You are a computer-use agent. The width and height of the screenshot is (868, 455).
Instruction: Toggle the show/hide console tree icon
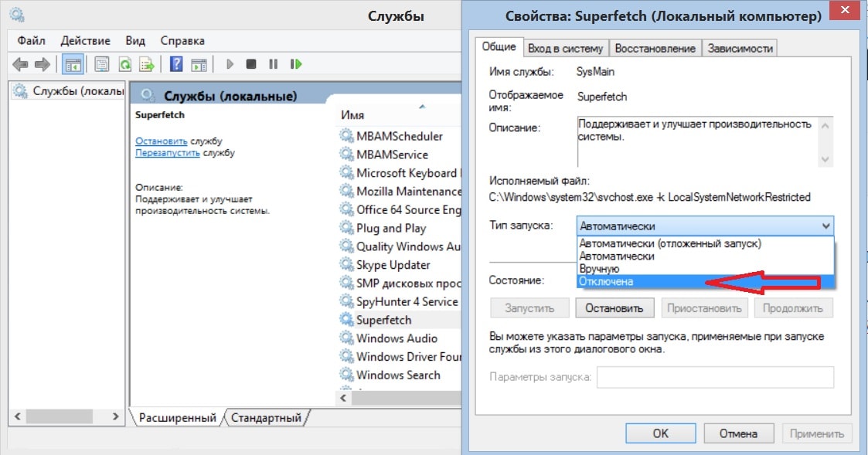pyautogui.click(x=73, y=64)
